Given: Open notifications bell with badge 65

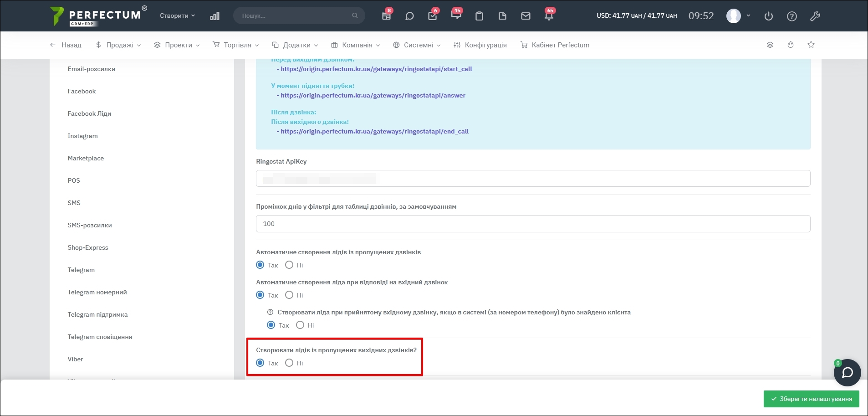Looking at the screenshot, I should 549,16.
